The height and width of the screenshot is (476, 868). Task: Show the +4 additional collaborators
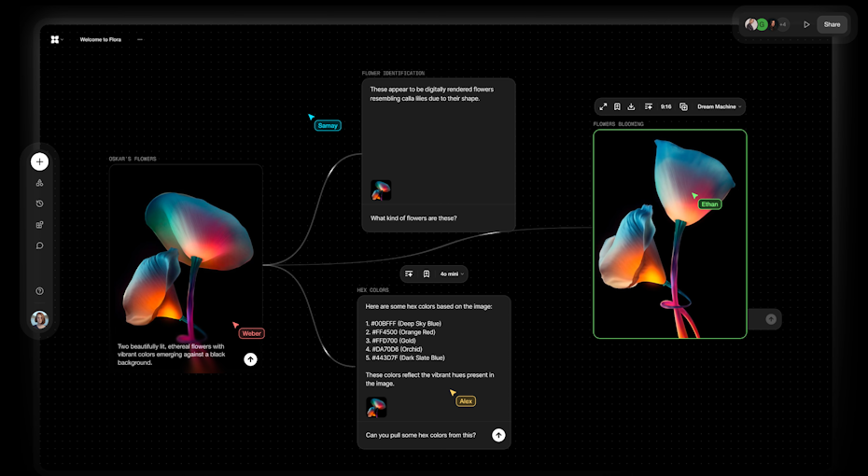[783, 24]
